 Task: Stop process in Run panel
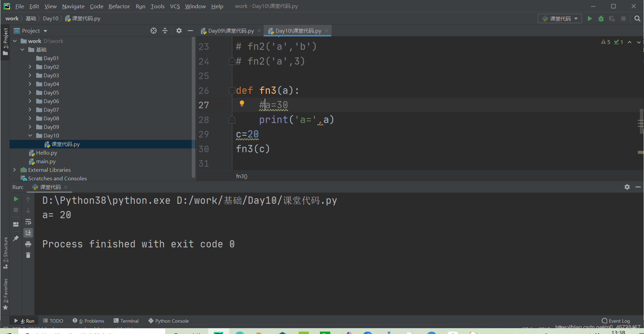(x=16, y=210)
